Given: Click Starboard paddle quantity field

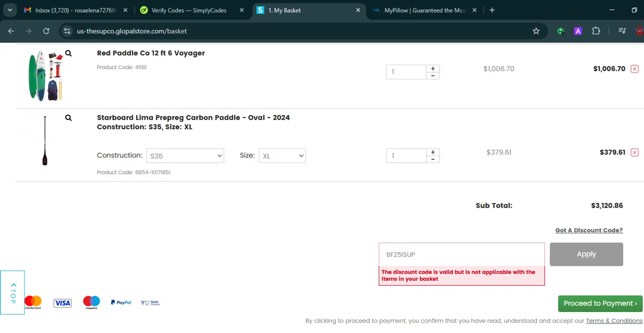Looking at the screenshot, I should 406,156.
